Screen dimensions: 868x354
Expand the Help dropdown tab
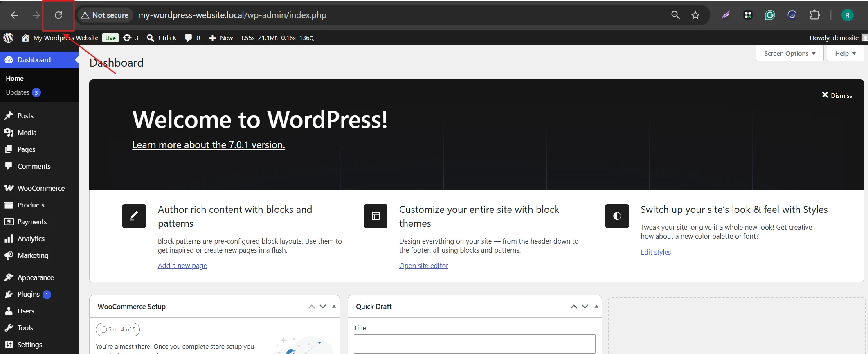[x=845, y=53]
